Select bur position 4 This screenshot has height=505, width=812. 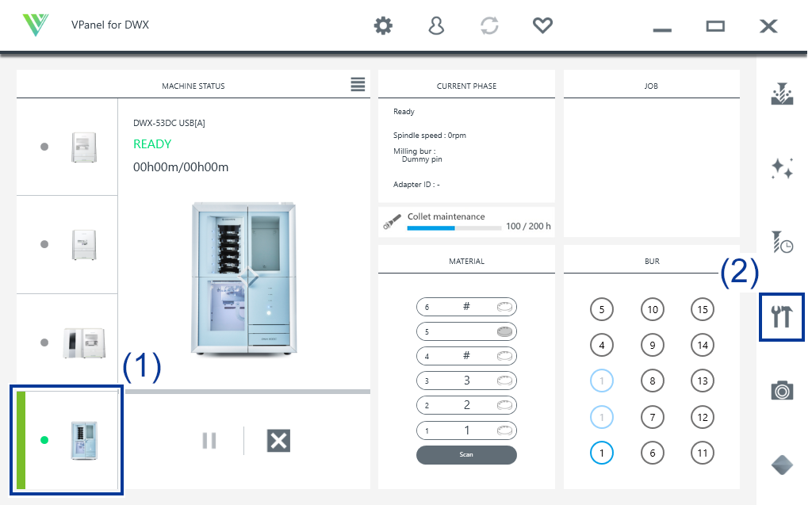coord(602,345)
